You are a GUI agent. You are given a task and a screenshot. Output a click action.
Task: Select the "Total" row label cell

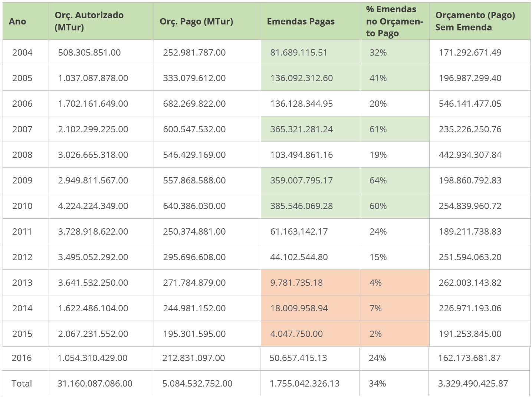[x=22, y=384]
